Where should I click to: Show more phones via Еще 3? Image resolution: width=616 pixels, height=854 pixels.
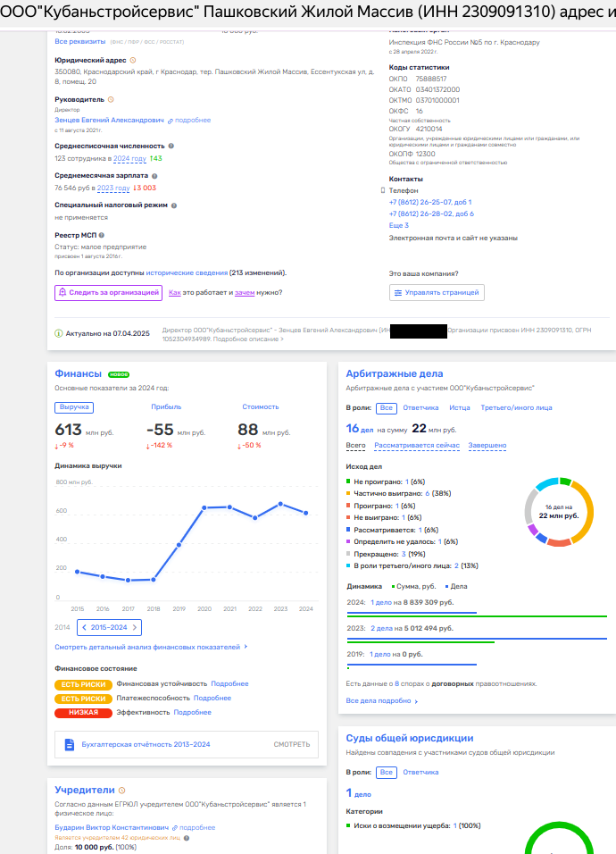[398, 225]
